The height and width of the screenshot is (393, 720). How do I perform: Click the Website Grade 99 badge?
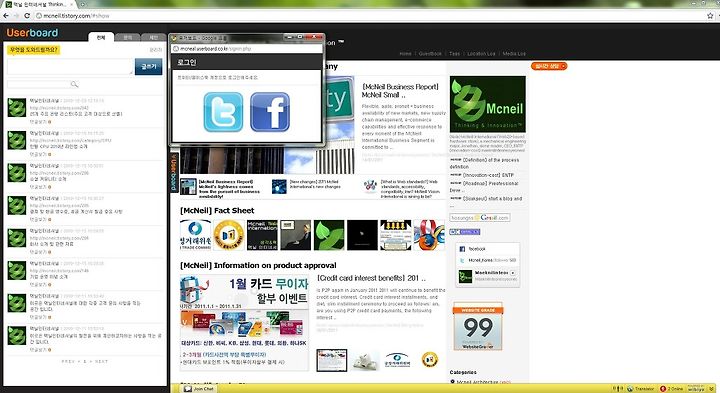coord(478,326)
